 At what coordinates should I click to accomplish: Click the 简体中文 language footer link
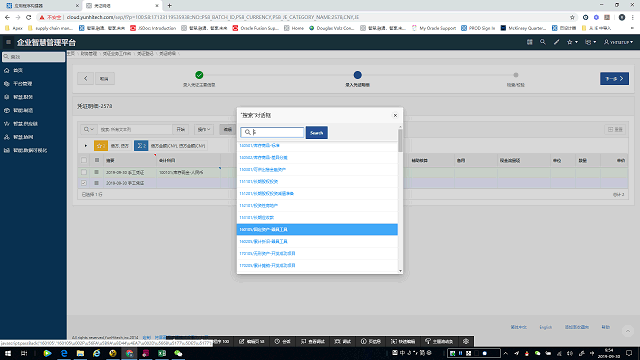(x=518, y=327)
